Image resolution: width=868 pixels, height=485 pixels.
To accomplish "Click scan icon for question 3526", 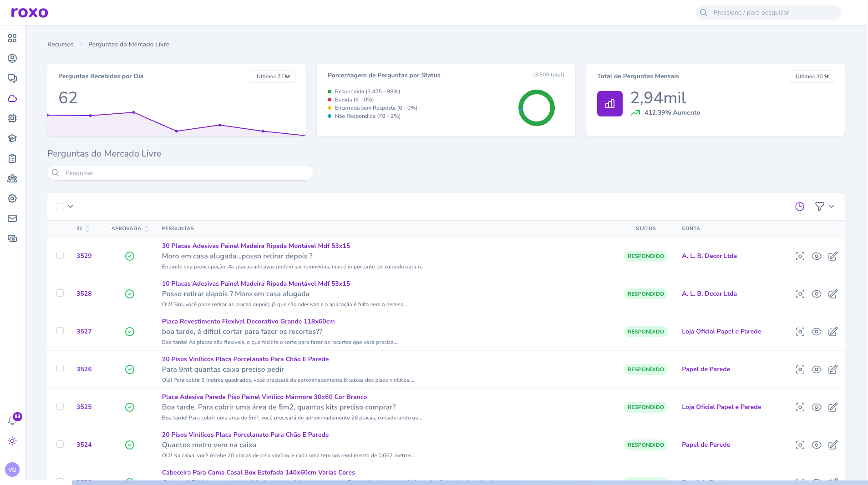I will coord(800,369).
